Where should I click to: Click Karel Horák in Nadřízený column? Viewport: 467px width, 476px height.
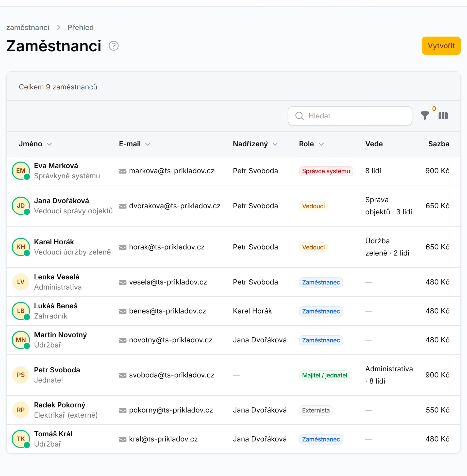tap(253, 311)
